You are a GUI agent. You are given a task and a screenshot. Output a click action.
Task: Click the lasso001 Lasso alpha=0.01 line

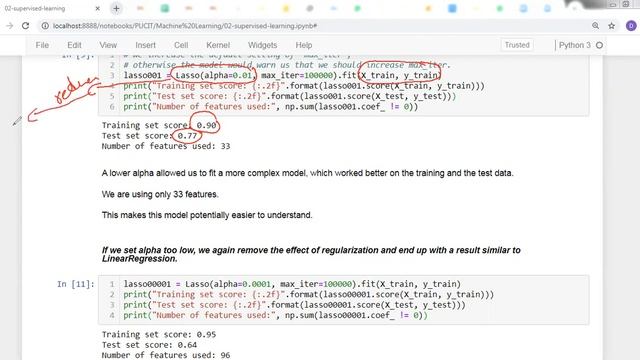282,76
